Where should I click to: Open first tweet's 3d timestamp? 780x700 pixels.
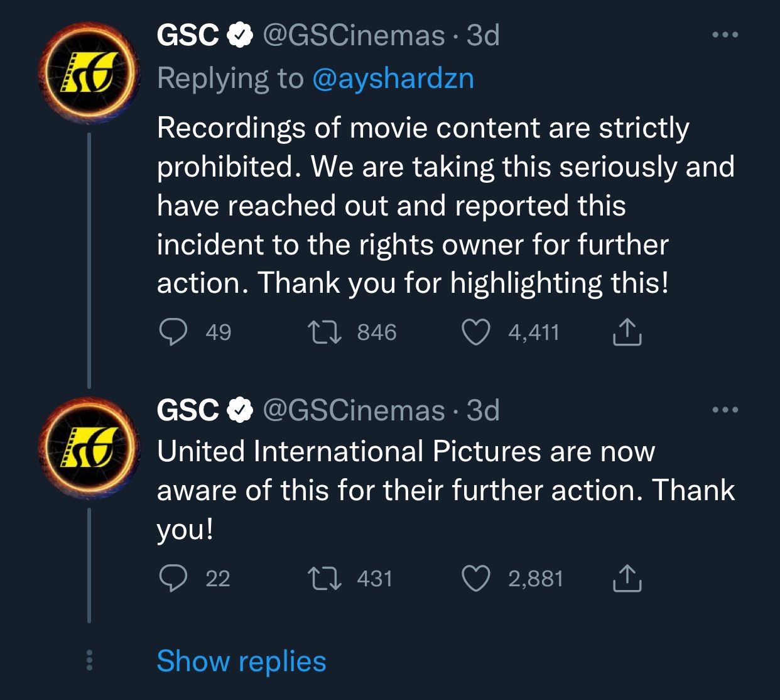[x=483, y=35]
